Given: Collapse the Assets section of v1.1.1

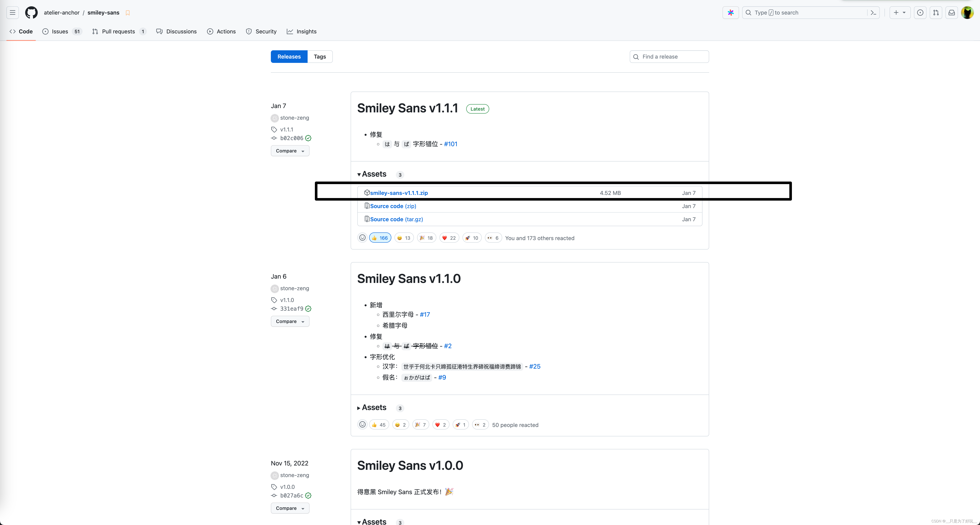Looking at the screenshot, I should coord(372,174).
